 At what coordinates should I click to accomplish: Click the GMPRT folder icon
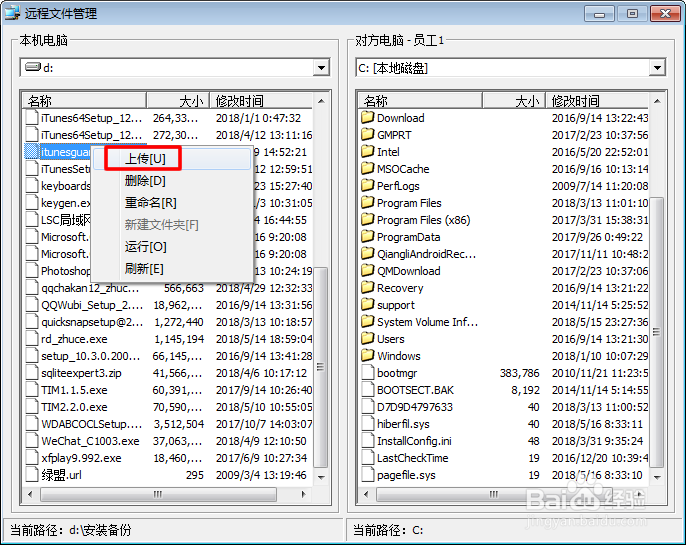(x=368, y=135)
